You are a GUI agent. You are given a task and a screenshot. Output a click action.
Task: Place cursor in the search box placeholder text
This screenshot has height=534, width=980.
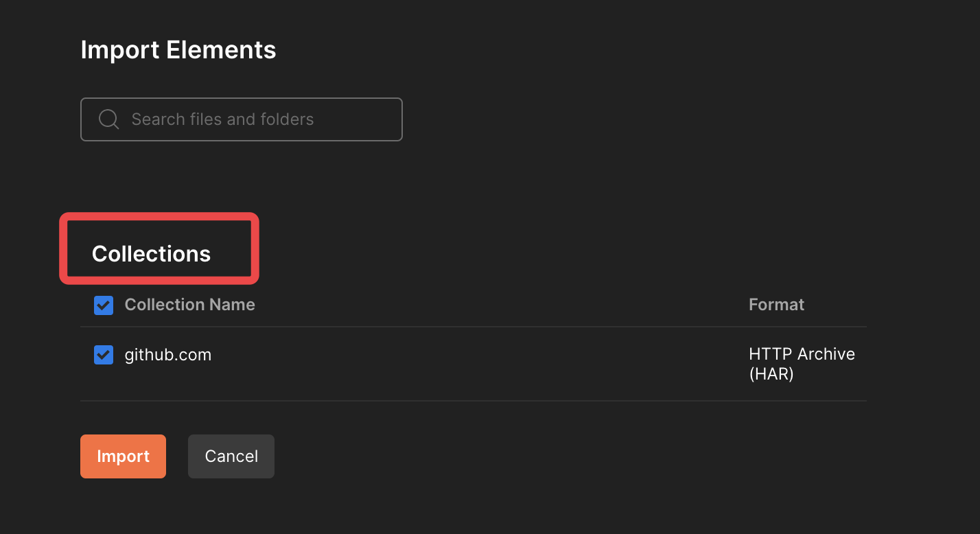click(x=222, y=119)
